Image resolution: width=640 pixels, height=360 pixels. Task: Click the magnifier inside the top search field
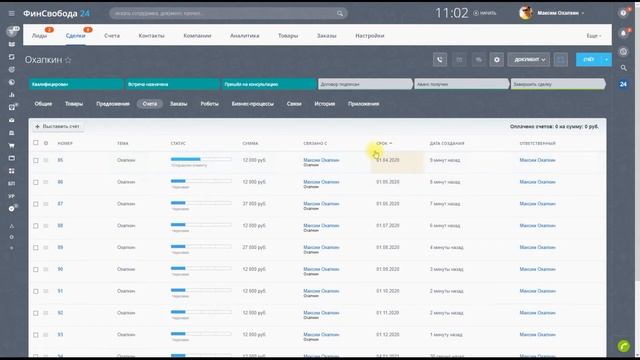point(340,13)
